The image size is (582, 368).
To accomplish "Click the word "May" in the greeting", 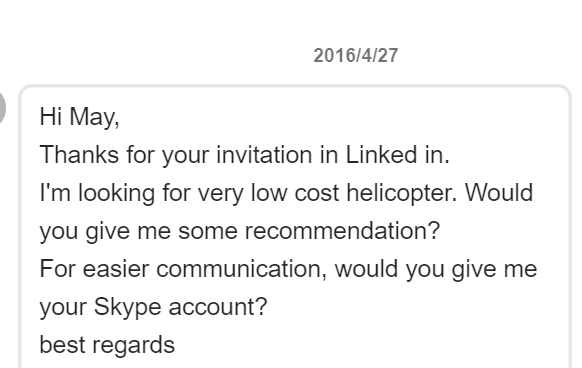I will pyautogui.click(x=94, y=117).
